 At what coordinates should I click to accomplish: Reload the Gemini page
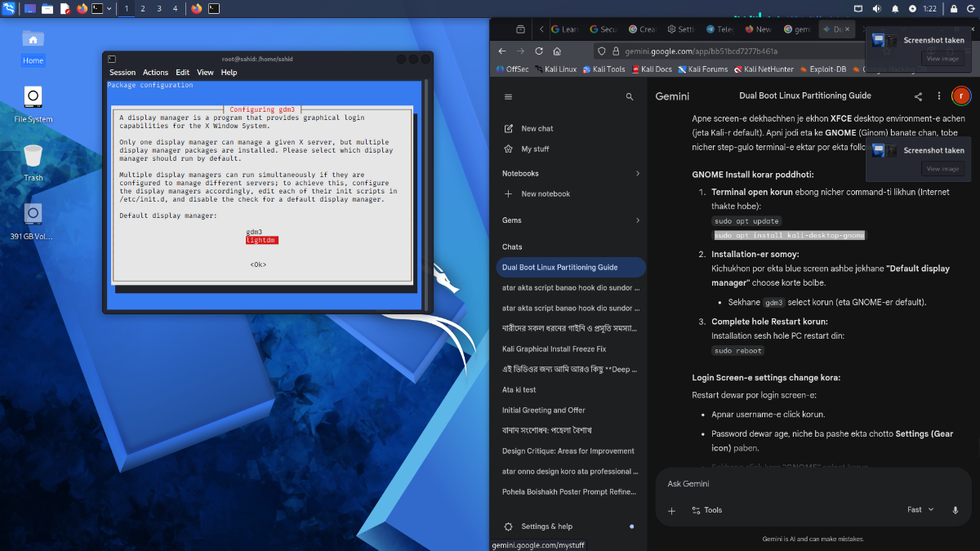[537, 51]
